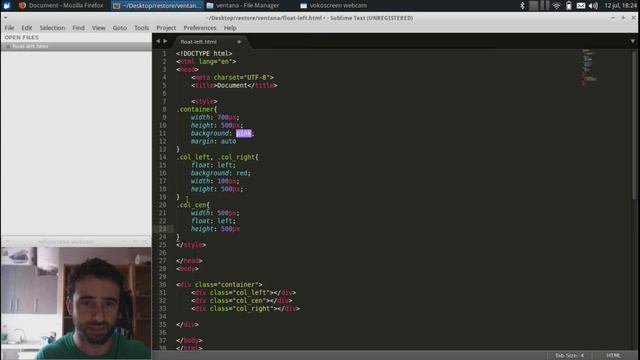The height and width of the screenshot is (360, 640).
Task: Open the Find menu
Action: [78, 28]
